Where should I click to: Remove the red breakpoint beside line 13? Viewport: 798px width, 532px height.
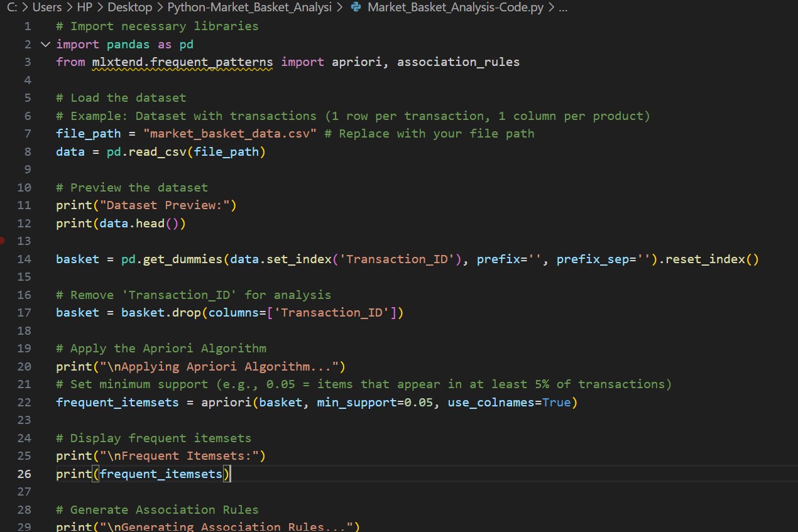tap(2, 241)
